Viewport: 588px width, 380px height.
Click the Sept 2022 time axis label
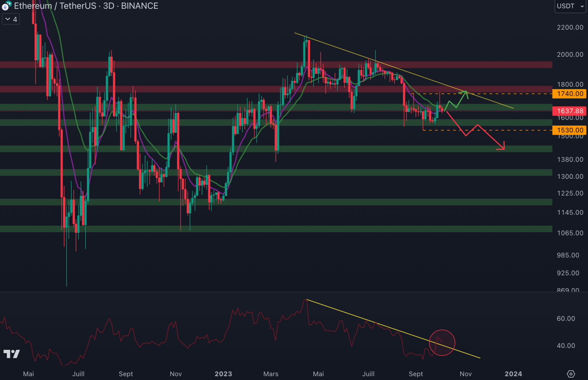pos(126,374)
